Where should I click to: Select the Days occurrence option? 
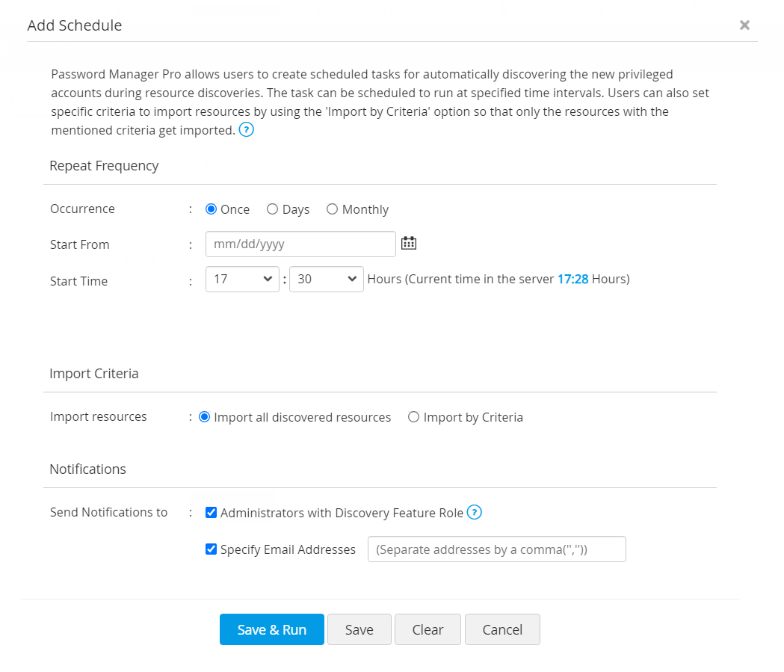pos(273,209)
